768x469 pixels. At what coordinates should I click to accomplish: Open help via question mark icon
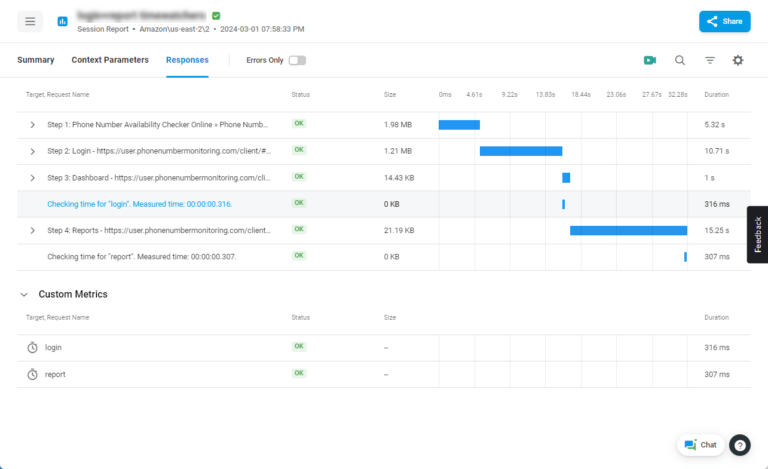point(740,445)
